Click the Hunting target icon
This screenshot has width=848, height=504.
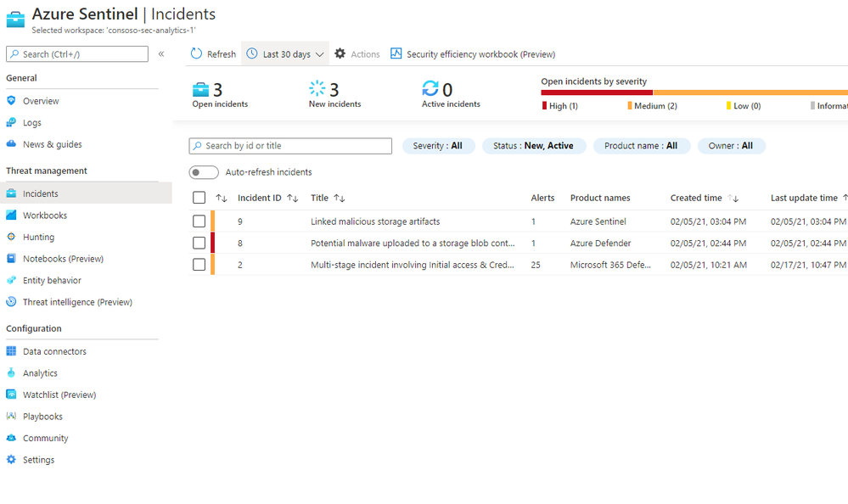coord(11,237)
